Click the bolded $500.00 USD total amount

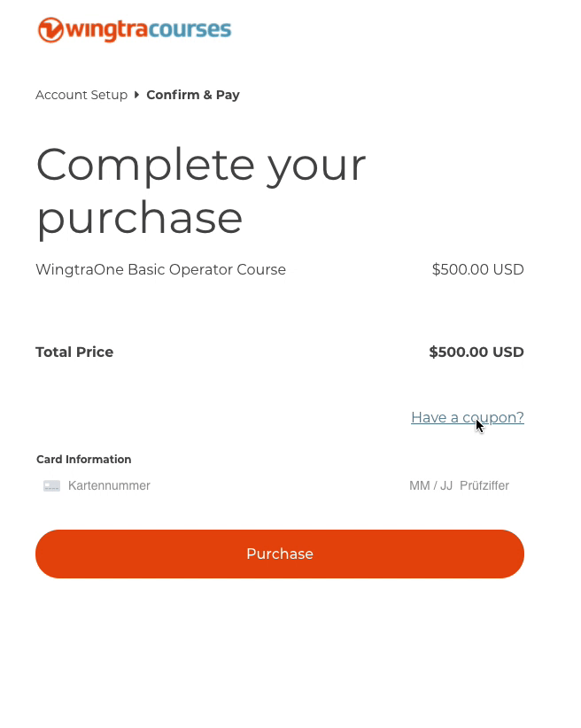476,352
